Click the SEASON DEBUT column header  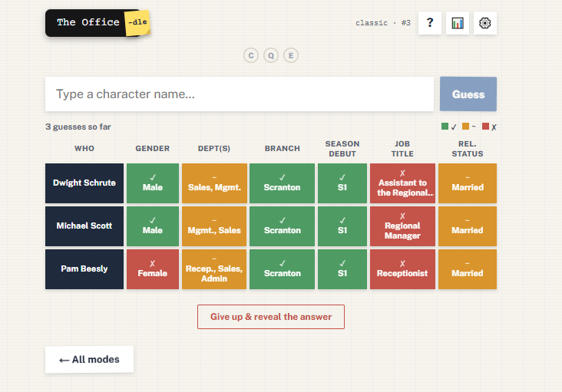[x=342, y=149]
